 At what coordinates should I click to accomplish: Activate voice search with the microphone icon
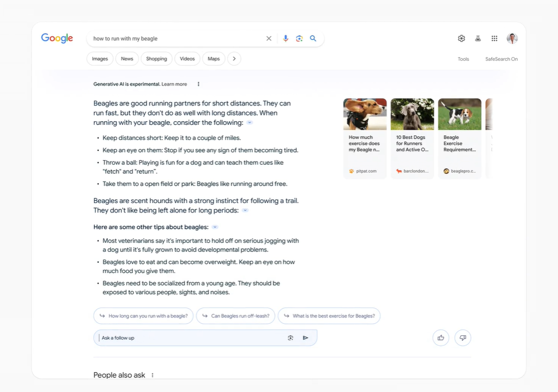coord(285,38)
